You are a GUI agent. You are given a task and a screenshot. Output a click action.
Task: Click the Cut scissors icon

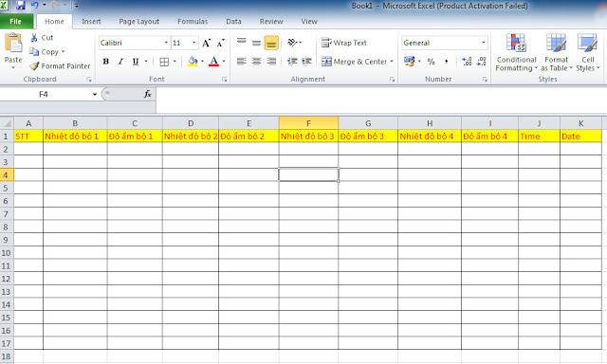pyautogui.click(x=34, y=38)
